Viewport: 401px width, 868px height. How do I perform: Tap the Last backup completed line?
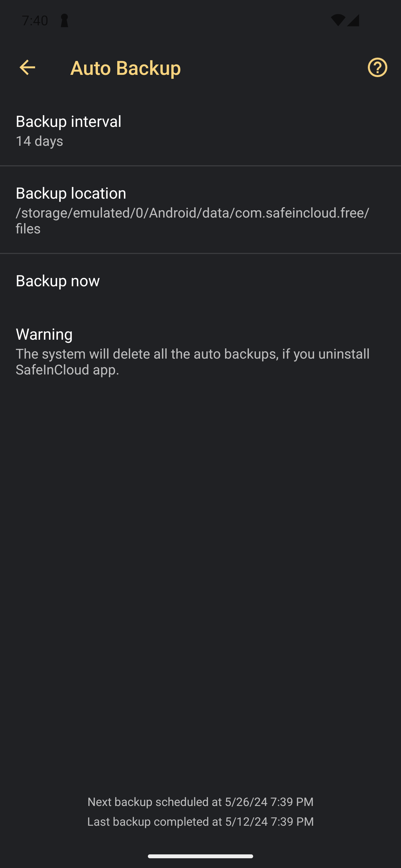coord(200,822)
